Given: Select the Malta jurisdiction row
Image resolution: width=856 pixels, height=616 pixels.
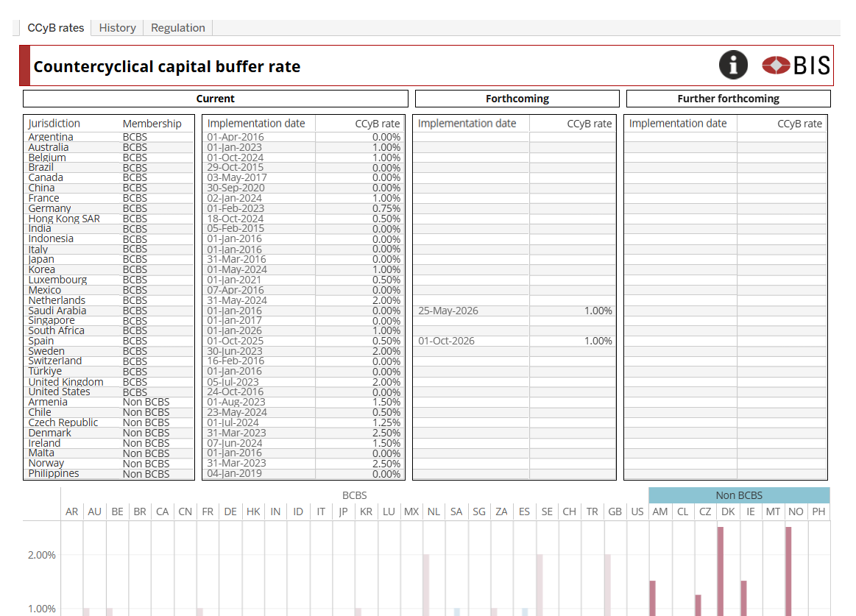Looking at the screenshot, I should (x=109, y=453).
